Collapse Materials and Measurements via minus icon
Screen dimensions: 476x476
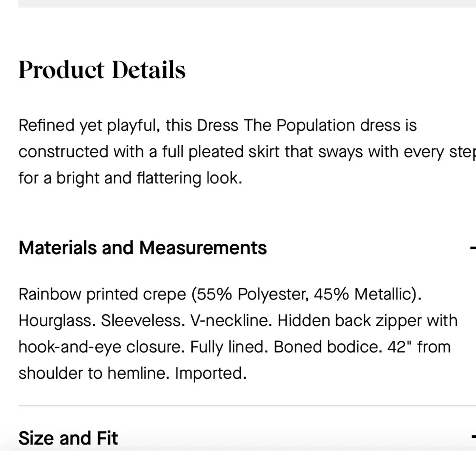pos(473,248)
